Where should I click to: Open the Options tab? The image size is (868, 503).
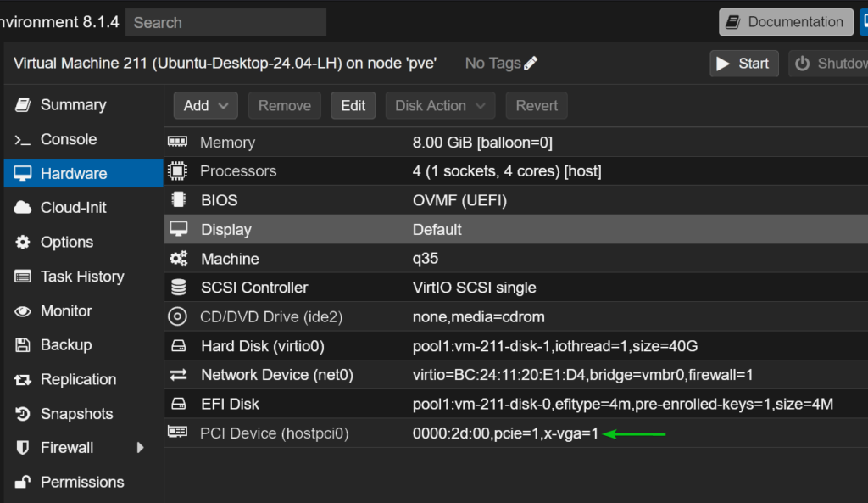(x=84, y=242)
